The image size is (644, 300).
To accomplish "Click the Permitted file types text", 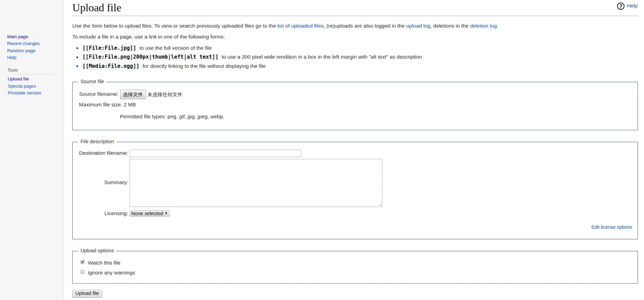I will [x=172, y=117].
